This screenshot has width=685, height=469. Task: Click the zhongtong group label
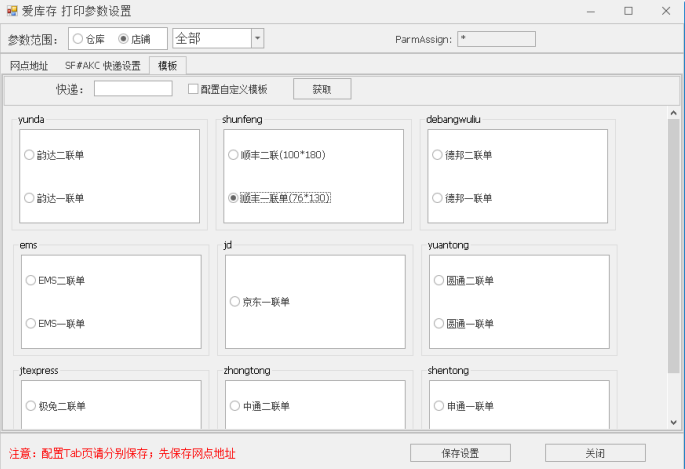click(x=247, y=370)
